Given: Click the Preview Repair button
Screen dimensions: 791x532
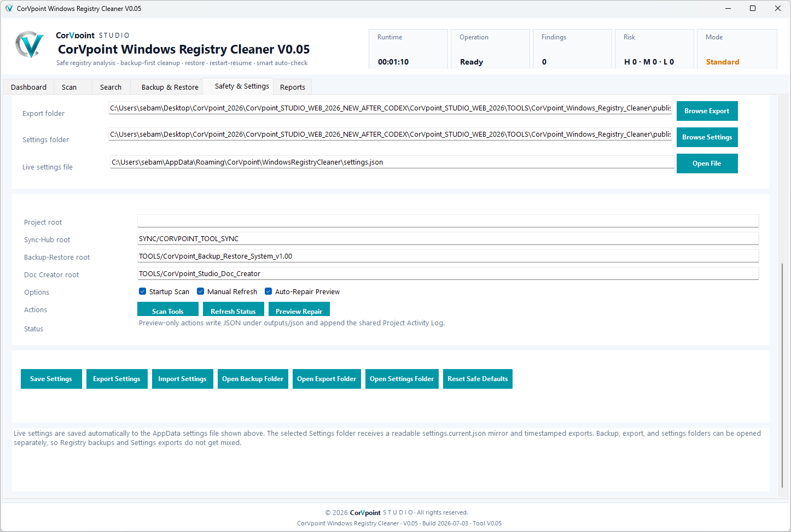Looking at the screenshot, I should (299, 309).
